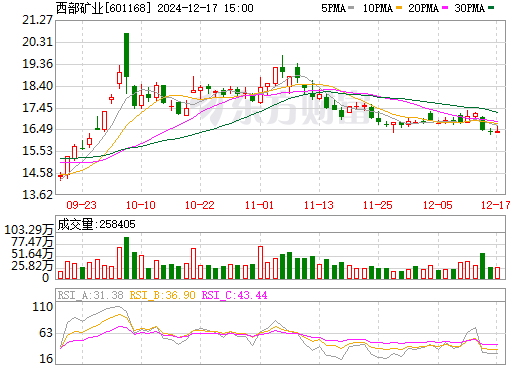
Task: Click the tallest green candlestick near 10-10
Action: [126, 55]
